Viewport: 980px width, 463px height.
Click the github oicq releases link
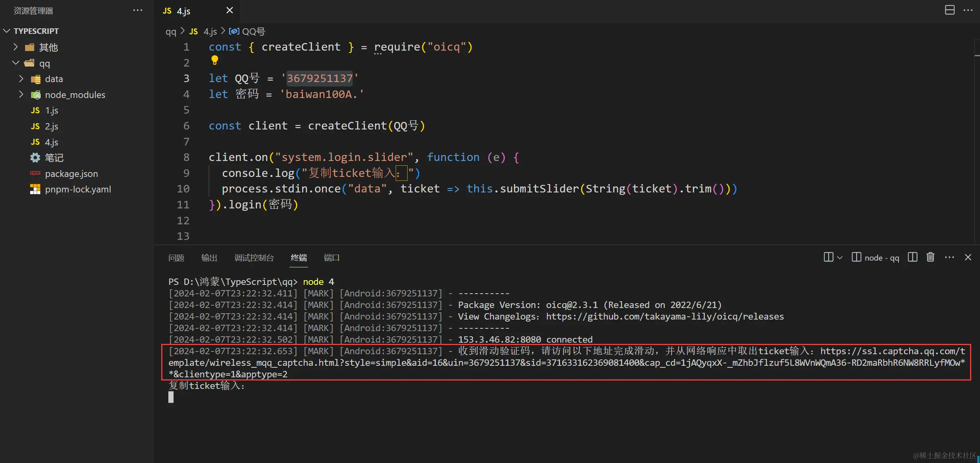(665, 316)
